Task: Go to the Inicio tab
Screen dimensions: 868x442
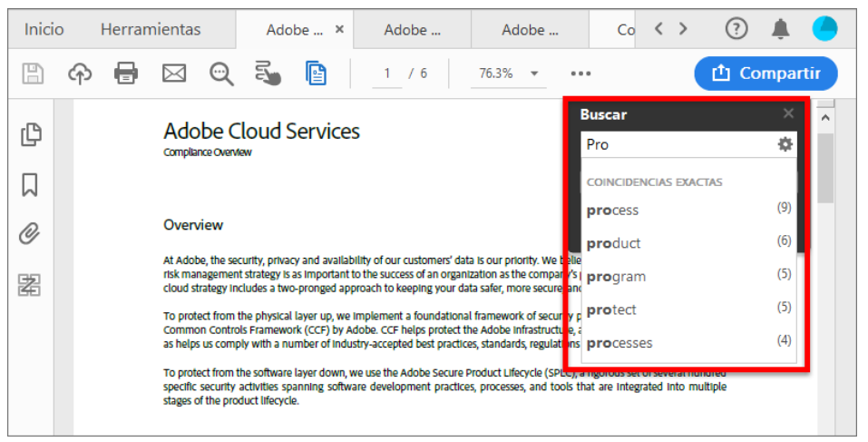Action: pos(44,30)
